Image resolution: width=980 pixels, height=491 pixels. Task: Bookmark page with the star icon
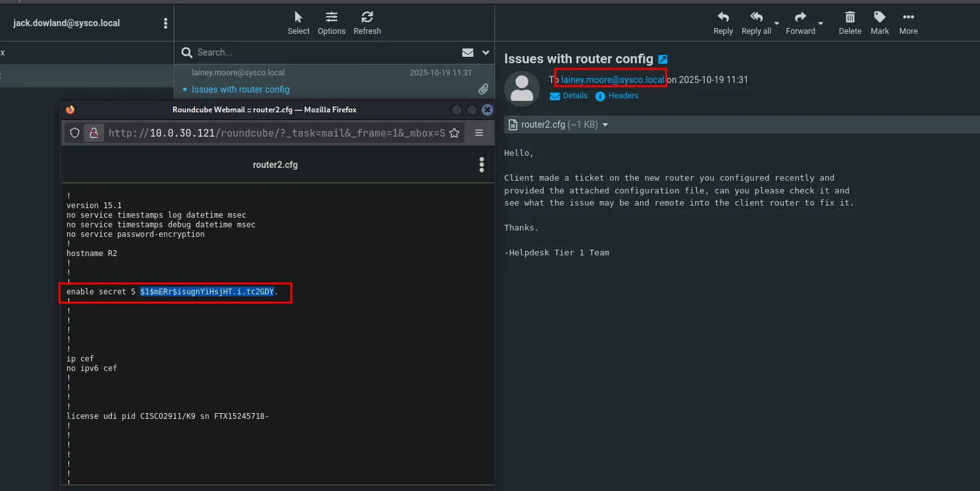[454, 133]
